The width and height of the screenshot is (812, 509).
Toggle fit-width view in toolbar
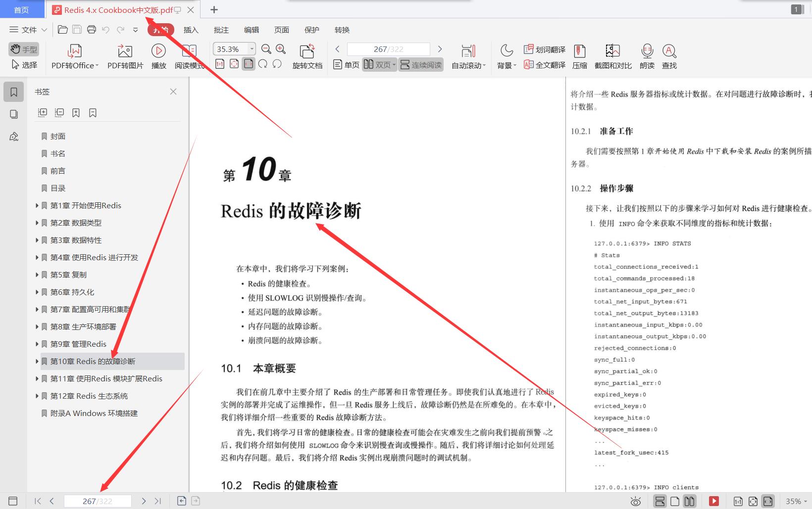pyautogui.click(x=249, y=64)
